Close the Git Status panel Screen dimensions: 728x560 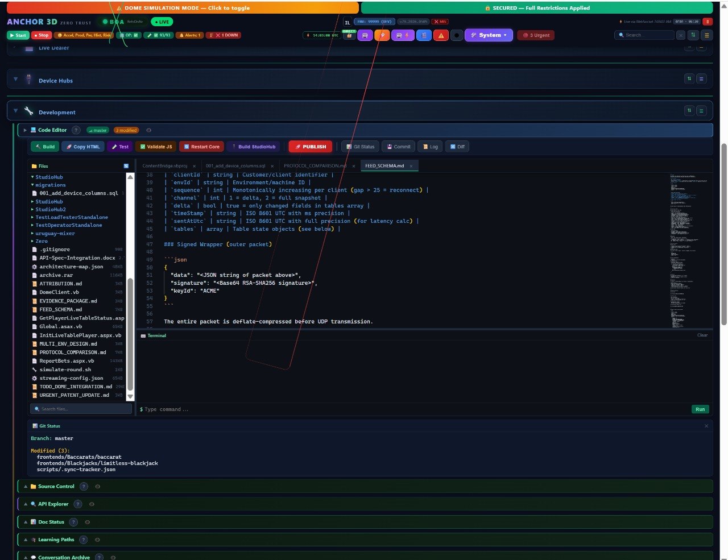706,426
